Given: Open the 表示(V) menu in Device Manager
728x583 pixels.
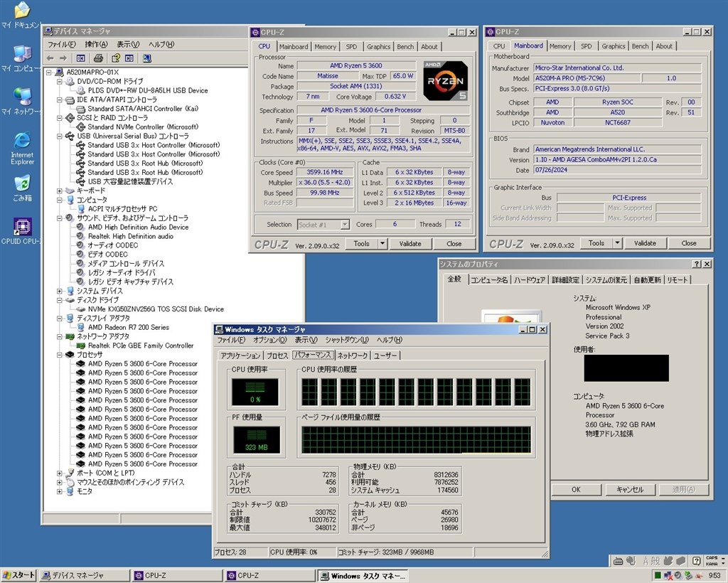Looking at the screenshot, I should [128, 45].
